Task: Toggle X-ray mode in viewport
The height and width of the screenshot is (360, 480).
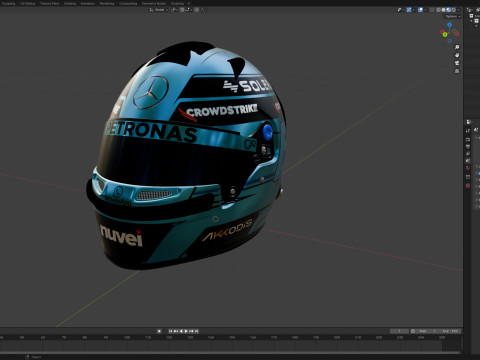Action: point(432,10)
